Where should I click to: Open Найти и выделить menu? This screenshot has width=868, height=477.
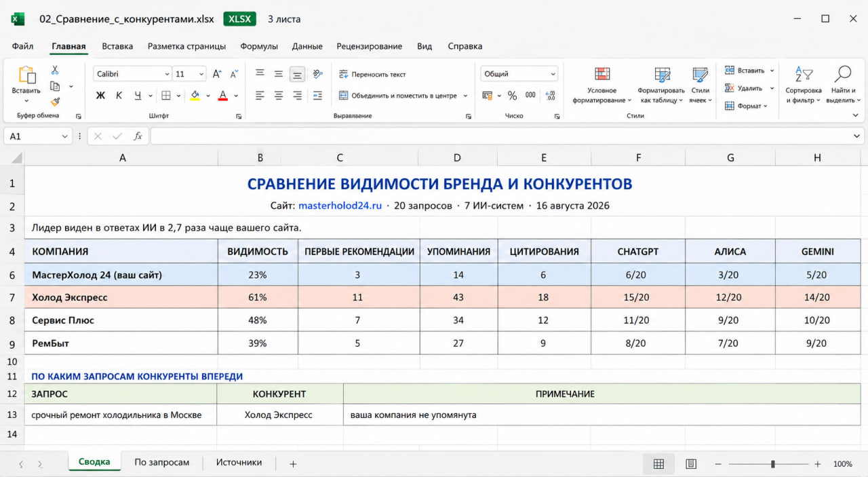coord(843,85)
